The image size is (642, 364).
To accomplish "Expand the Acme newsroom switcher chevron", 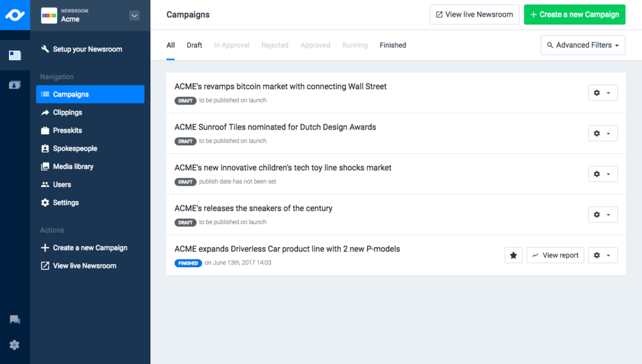I will tap(134, 15).
